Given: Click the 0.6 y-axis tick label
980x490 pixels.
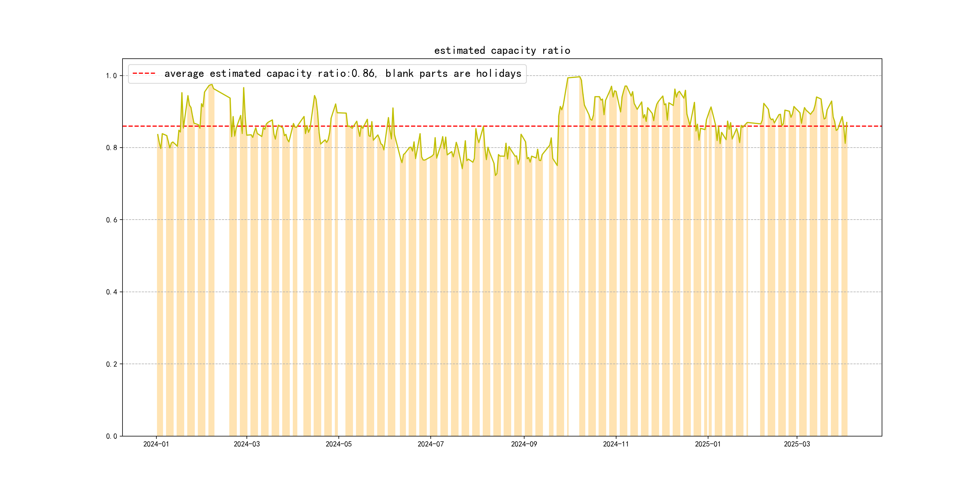Looking at the screenshot, I should pos(111,220).
